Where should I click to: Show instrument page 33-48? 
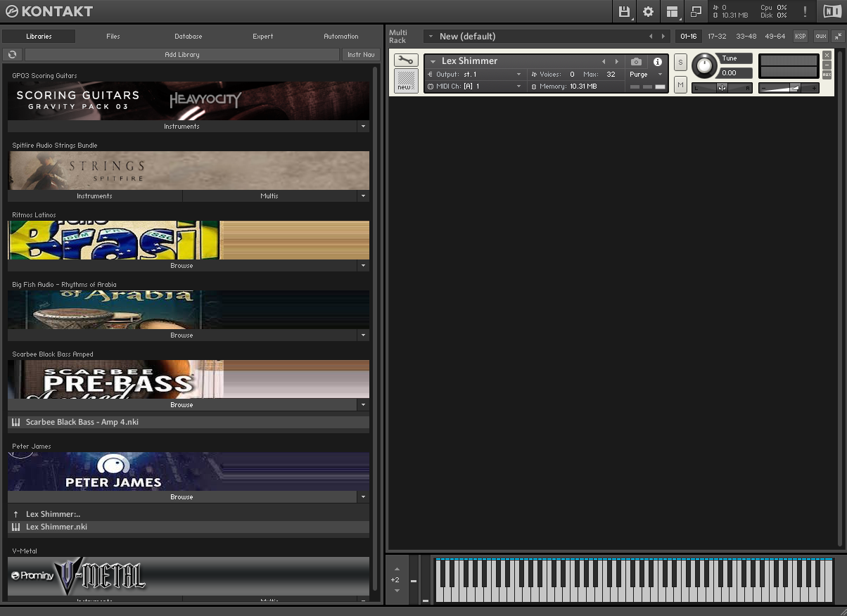[746, 37]
